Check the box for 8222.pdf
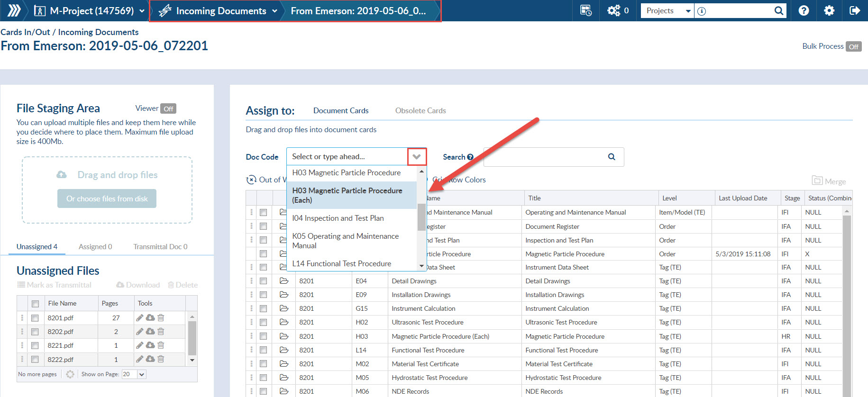868x397 pixels. coord(35,359)
